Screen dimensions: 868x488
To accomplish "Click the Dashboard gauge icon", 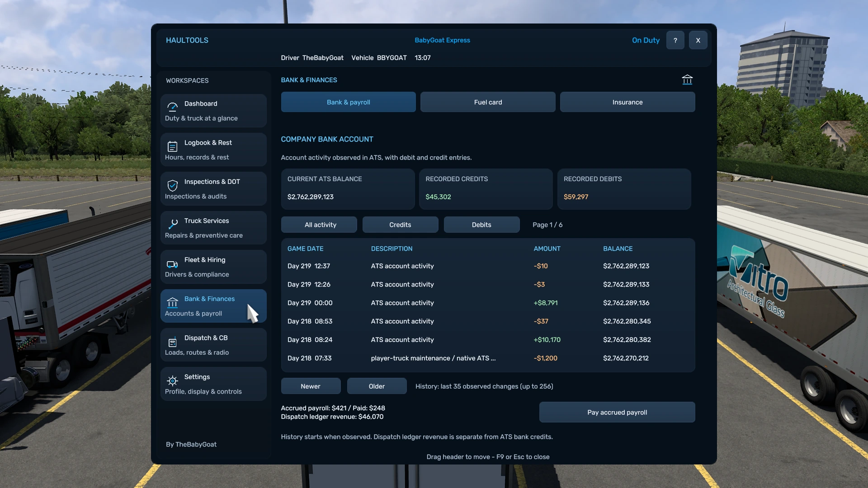I will (x=172, y=107).
